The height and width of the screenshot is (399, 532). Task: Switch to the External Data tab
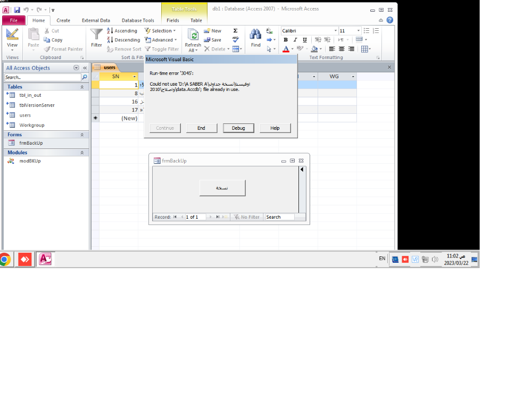(x=96, y=20)
